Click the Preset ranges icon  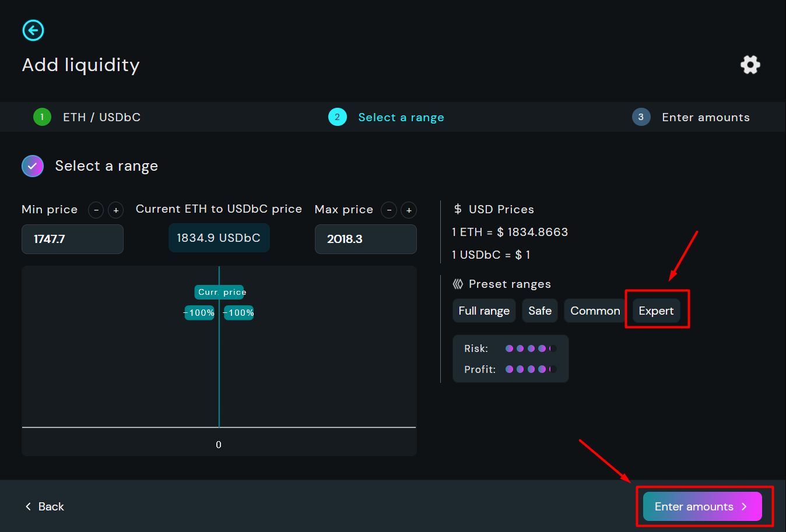(x=458, y=284)
